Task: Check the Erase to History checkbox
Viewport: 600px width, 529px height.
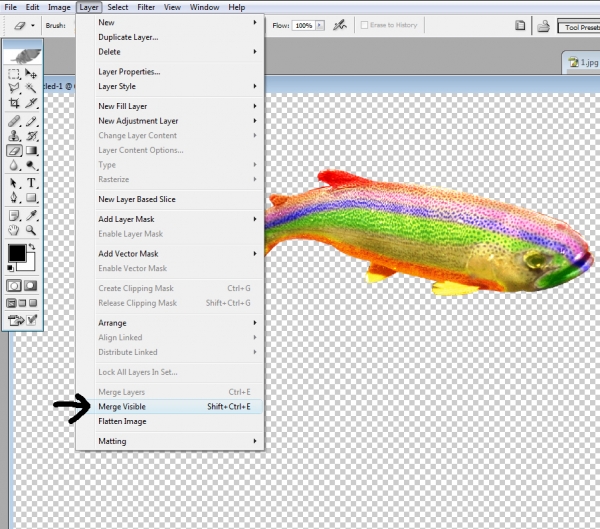Action: [x=364, y=25]
